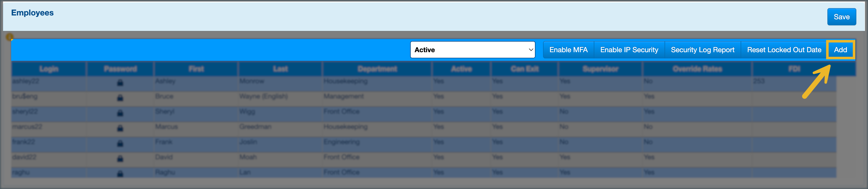The image size is (868, 189).
Task: Click the orange info icon above the table
Action: pyautogui.click(x=9, y=37)
